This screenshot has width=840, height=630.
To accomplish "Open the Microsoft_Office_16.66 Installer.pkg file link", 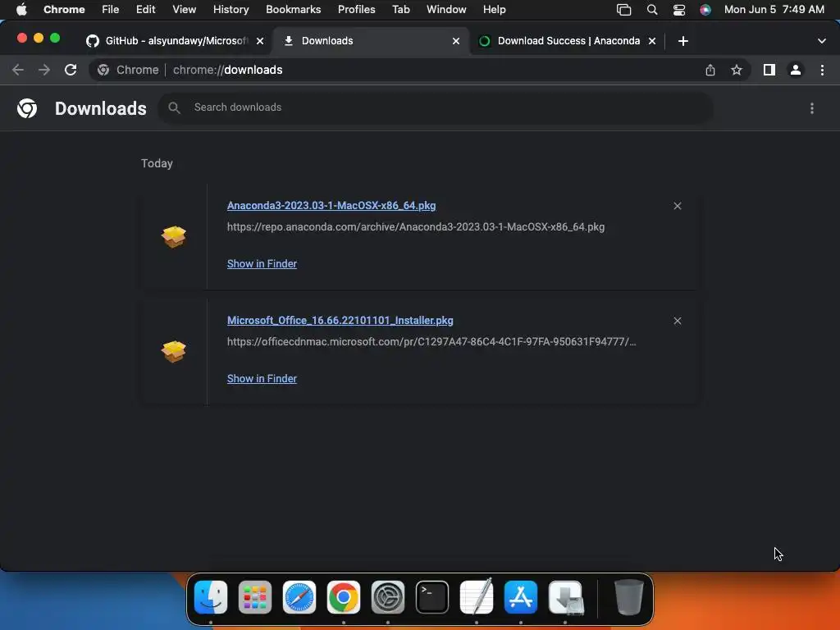I will click(x=340, y=321).
